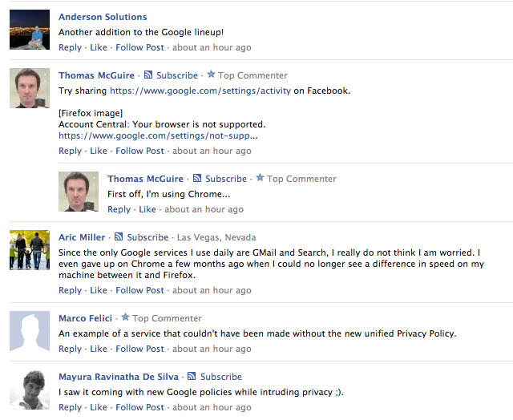
Task: Subscribe to Mayura Ravinatha De Silva
Action: (221, 377)
